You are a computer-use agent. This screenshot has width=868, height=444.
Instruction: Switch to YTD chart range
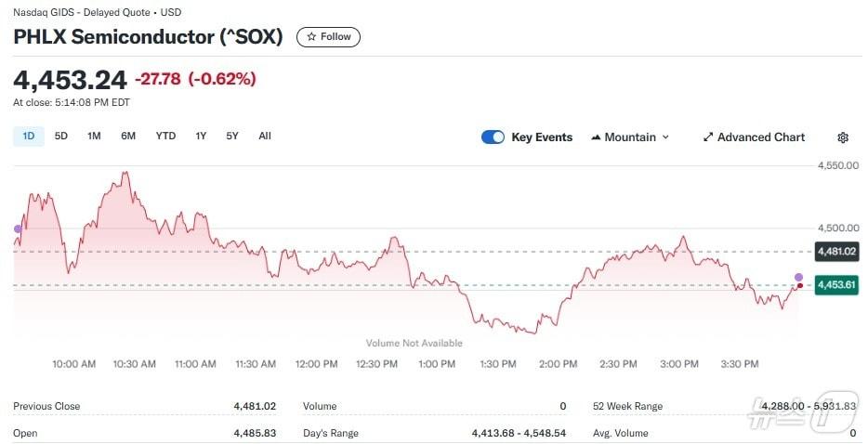click(x=165, y=137)
